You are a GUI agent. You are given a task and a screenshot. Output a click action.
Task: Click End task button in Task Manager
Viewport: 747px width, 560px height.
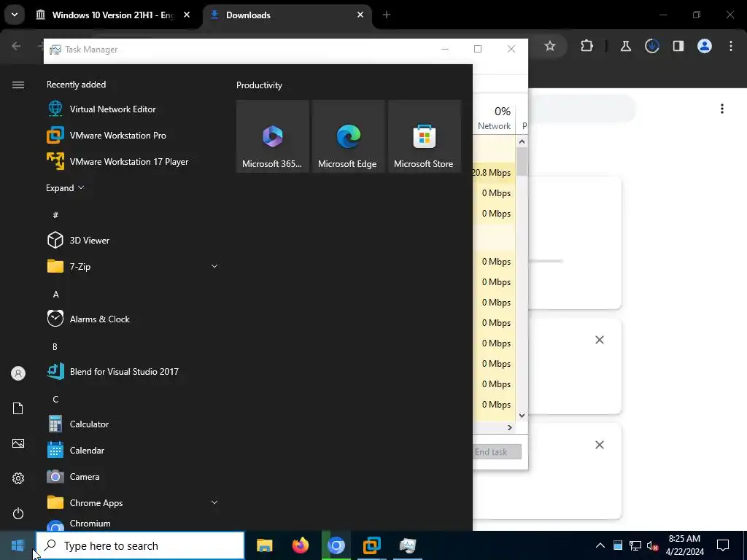point(498,452)
